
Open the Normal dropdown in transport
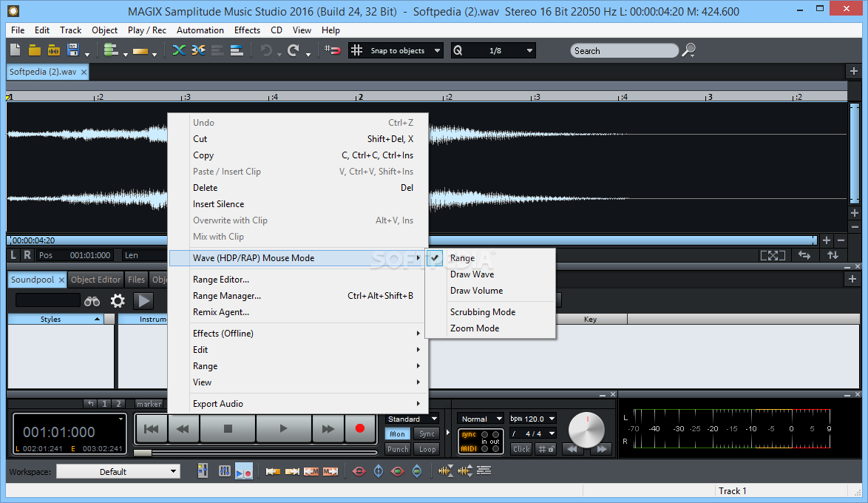coord(481,419)
